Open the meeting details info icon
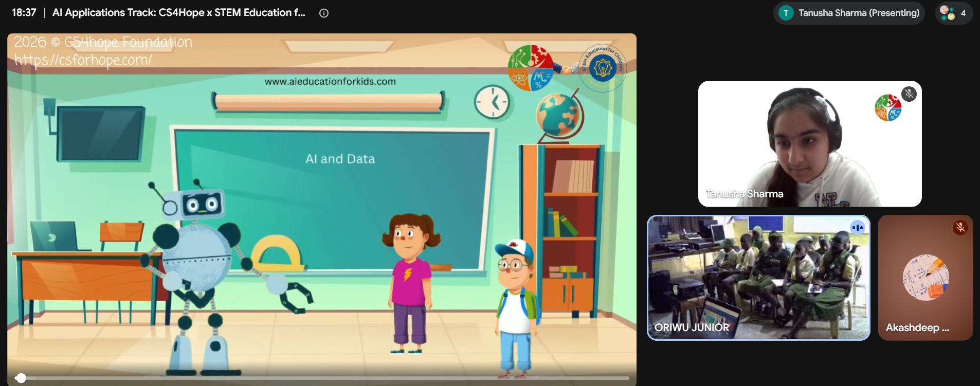980x386 pixels. 324,13
